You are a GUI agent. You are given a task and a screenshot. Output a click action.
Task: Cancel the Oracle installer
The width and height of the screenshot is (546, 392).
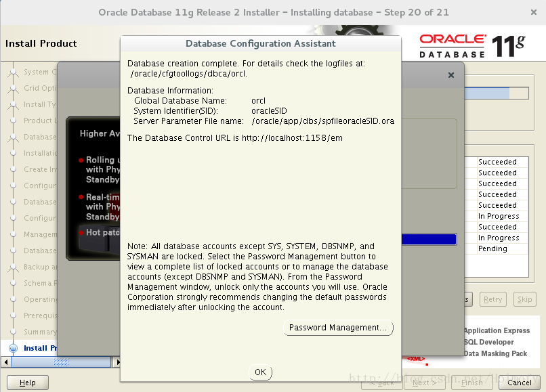click(519, 383)
